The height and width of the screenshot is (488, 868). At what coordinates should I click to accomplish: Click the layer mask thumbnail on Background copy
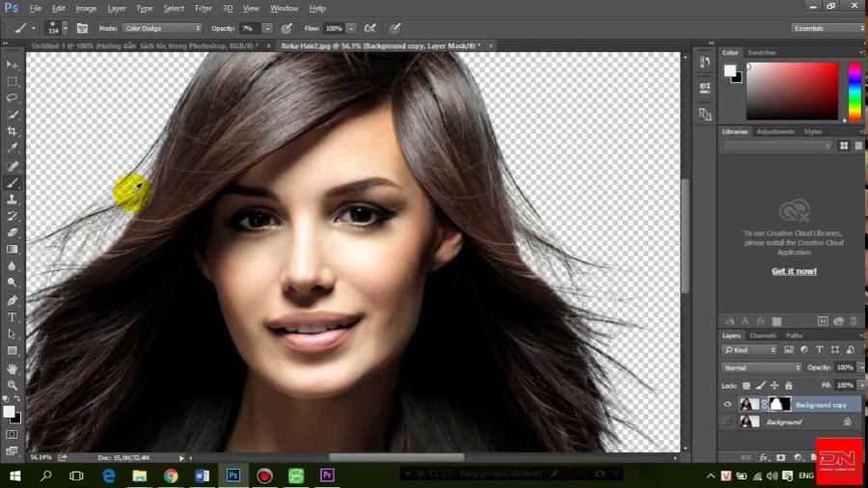(779, 404)
